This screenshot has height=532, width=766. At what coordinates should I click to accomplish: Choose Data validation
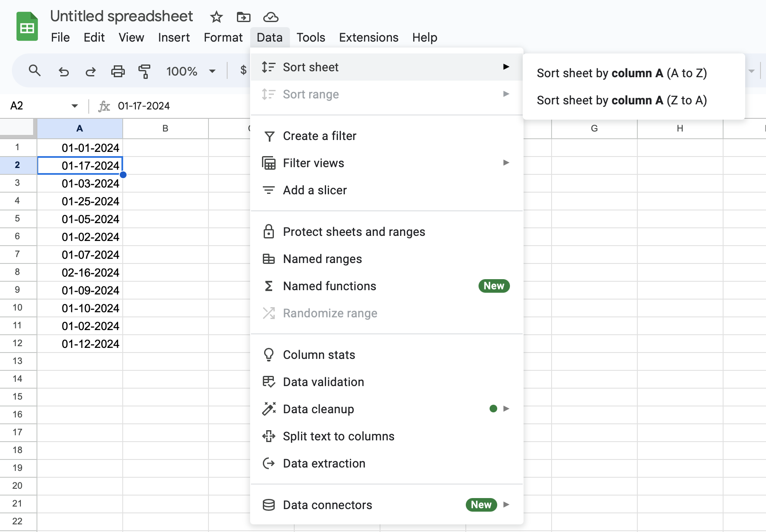(386, 382)
